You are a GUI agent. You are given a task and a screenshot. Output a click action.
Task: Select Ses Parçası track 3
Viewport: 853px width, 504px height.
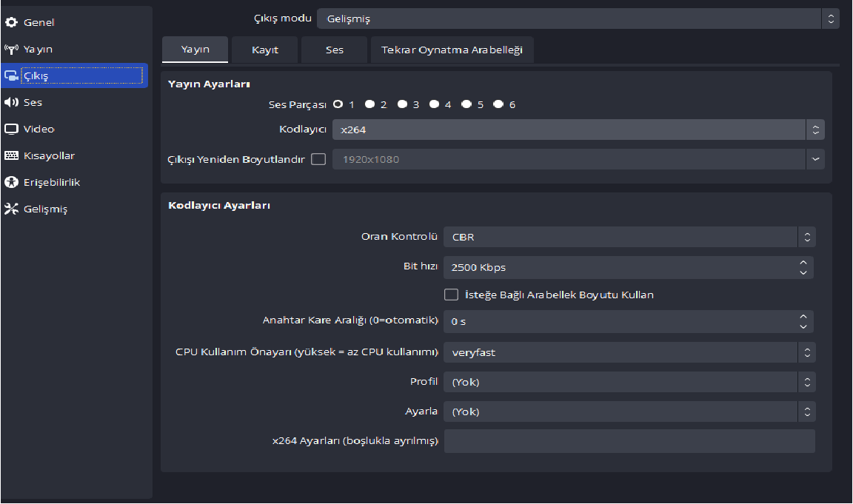click(402, 104)
